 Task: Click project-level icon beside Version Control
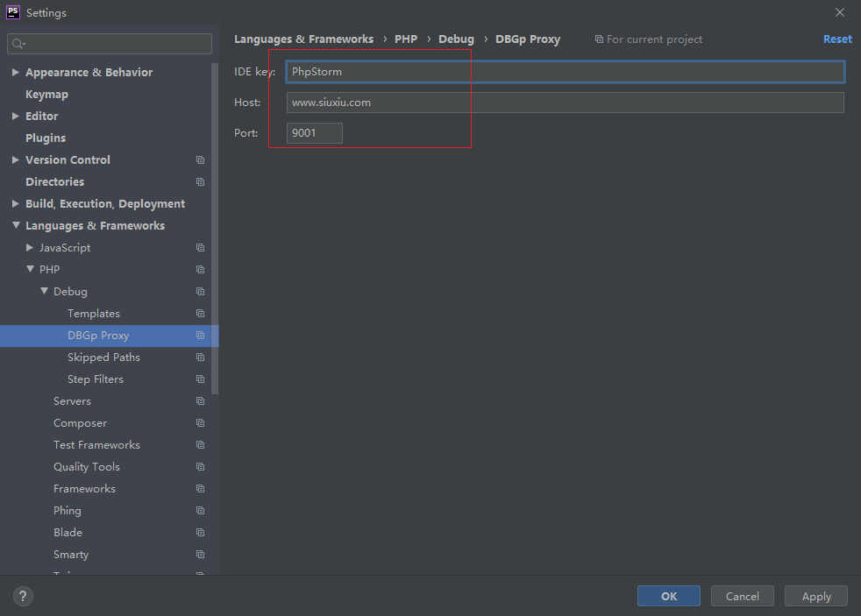pos(200,160)
